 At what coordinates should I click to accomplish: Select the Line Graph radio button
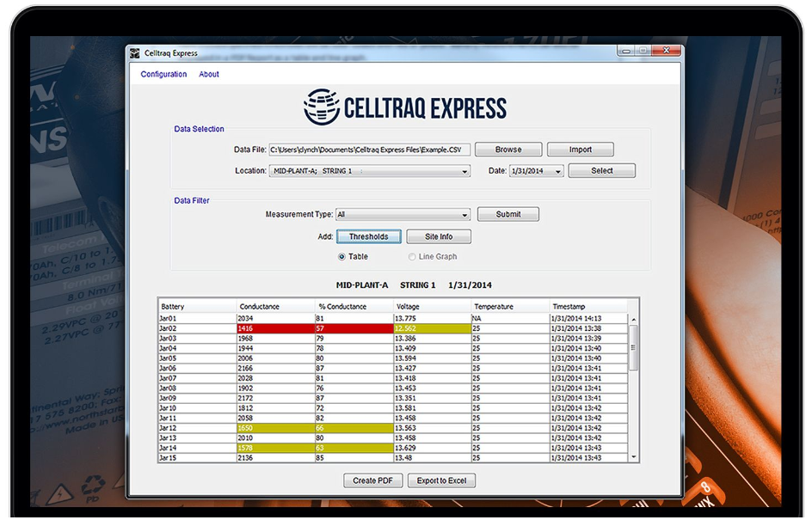point(412,256)
